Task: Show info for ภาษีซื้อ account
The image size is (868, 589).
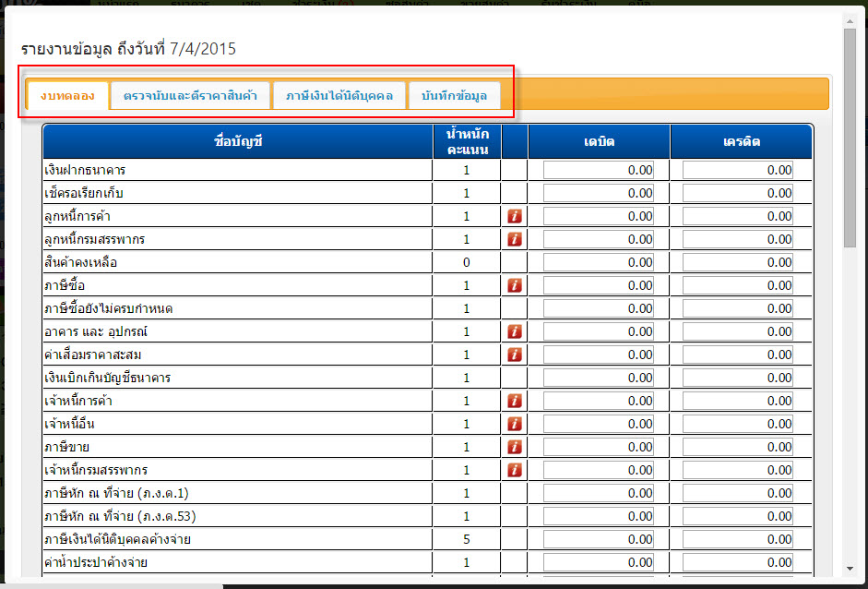Action: tap(515, 285)
